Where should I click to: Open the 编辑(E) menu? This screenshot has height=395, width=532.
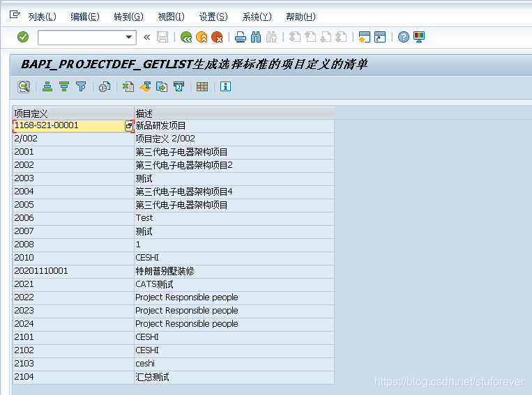point(85,17)
